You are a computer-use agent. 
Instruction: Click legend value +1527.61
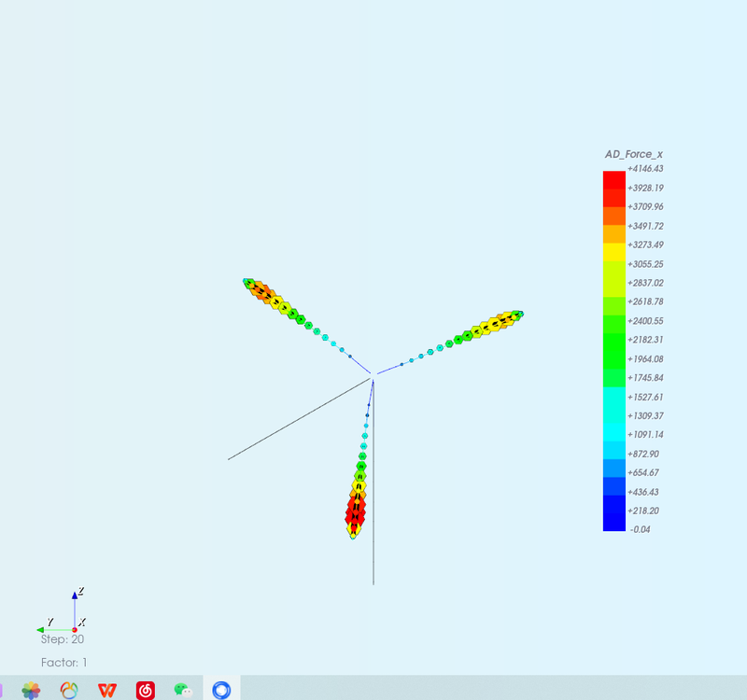tap(645, 397)
